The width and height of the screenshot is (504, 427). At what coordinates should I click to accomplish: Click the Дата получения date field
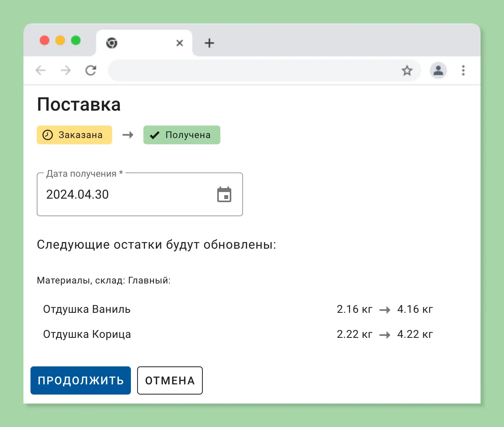pos(117,194)
